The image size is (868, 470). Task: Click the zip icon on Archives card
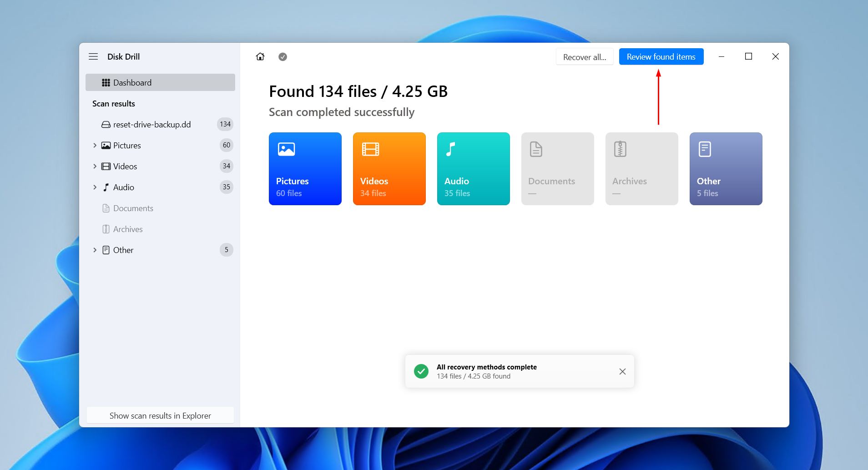620,149
